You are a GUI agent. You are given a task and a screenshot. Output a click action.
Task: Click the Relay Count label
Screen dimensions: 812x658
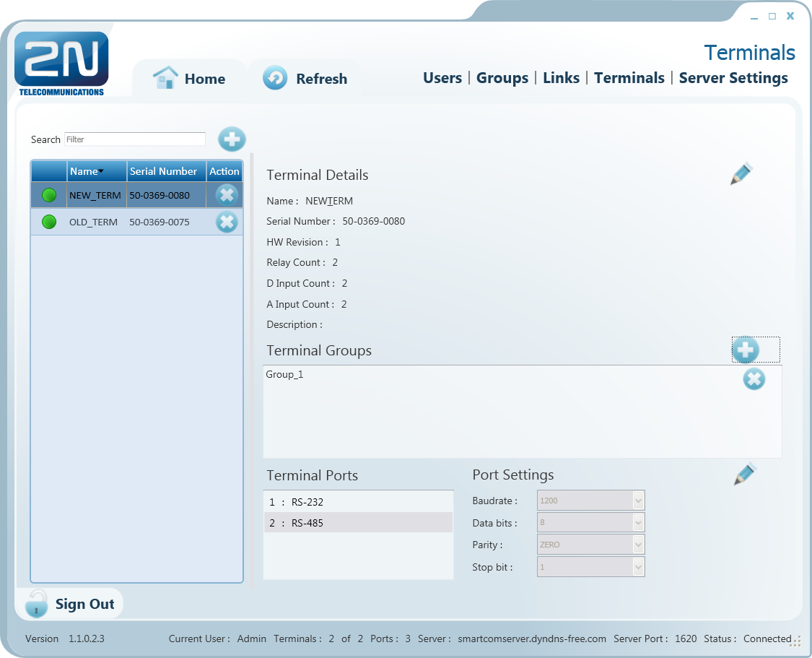coord(296,263)
